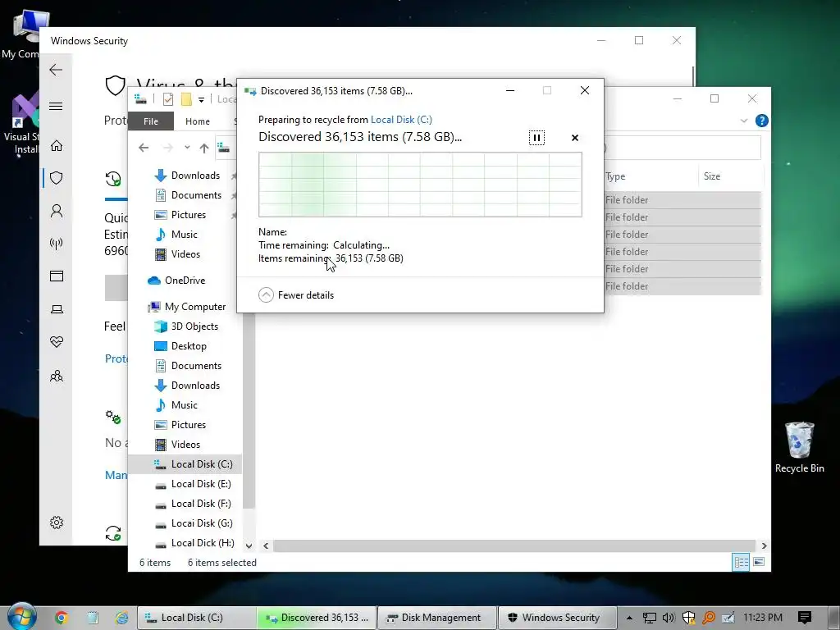Open File Explorer help icon

pos(762,121)
